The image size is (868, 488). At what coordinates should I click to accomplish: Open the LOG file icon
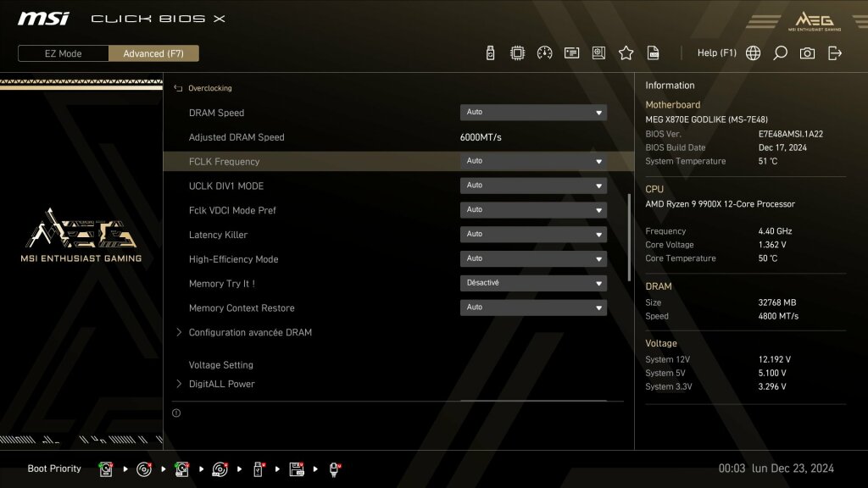pyautogui.click(x=654, y=53)
